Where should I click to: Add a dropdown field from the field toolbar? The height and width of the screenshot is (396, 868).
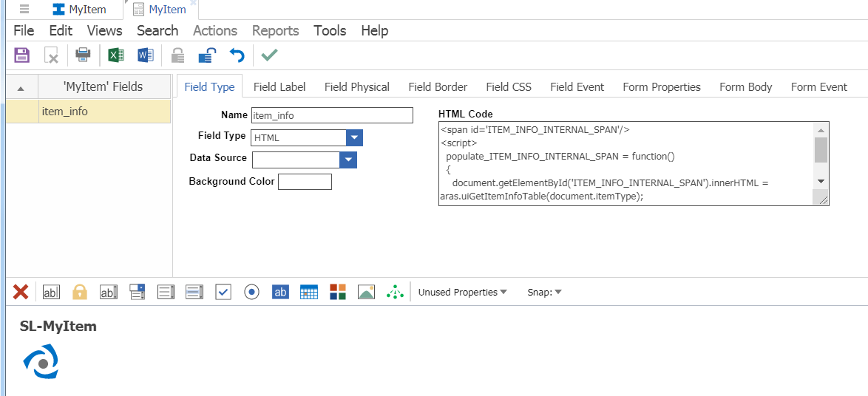point(137,292)
